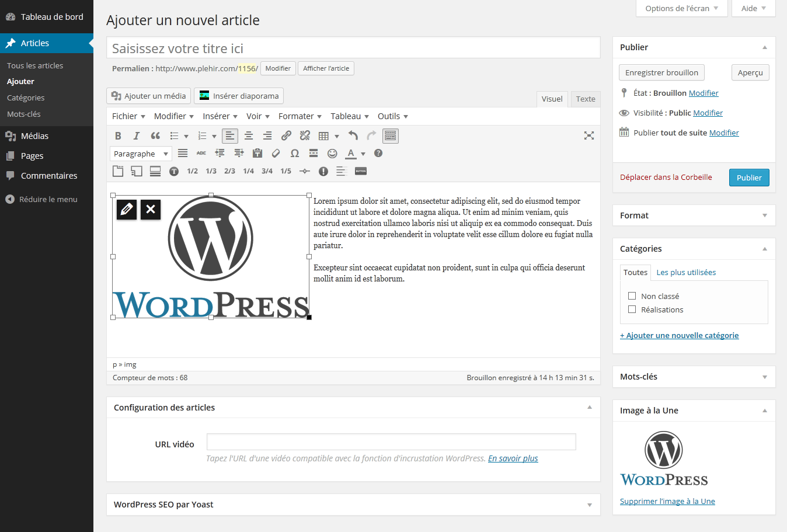
Task: Insert a 3/4 column shortcode
Action: tap(267, 171)
